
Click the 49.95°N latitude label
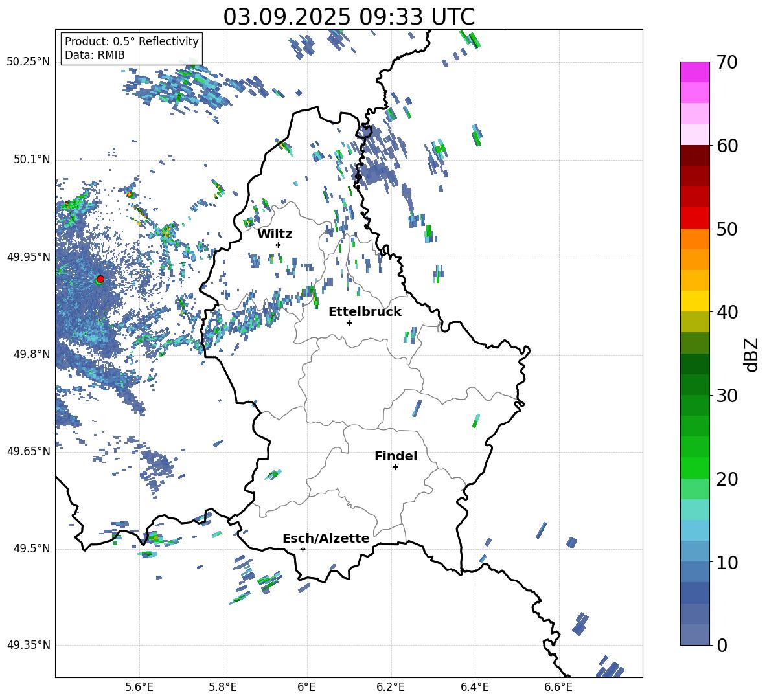coord(29,257)
